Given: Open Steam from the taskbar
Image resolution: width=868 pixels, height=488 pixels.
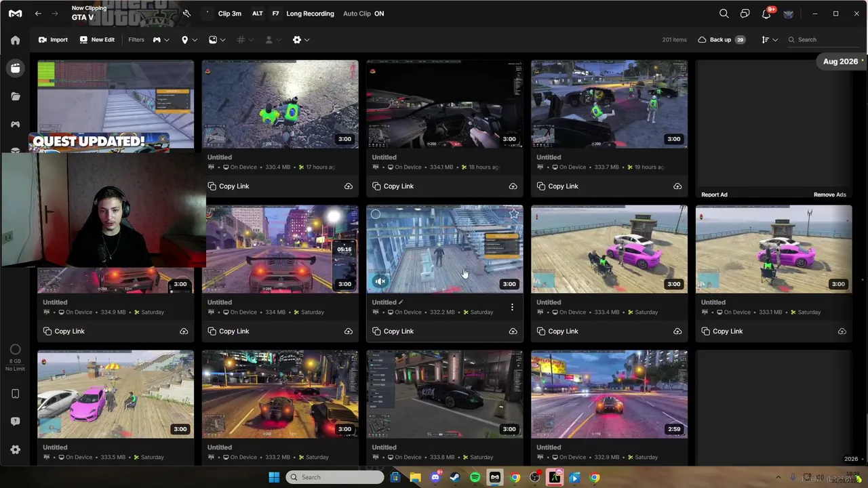Looking at the screenshot, I should coord(455,477).
